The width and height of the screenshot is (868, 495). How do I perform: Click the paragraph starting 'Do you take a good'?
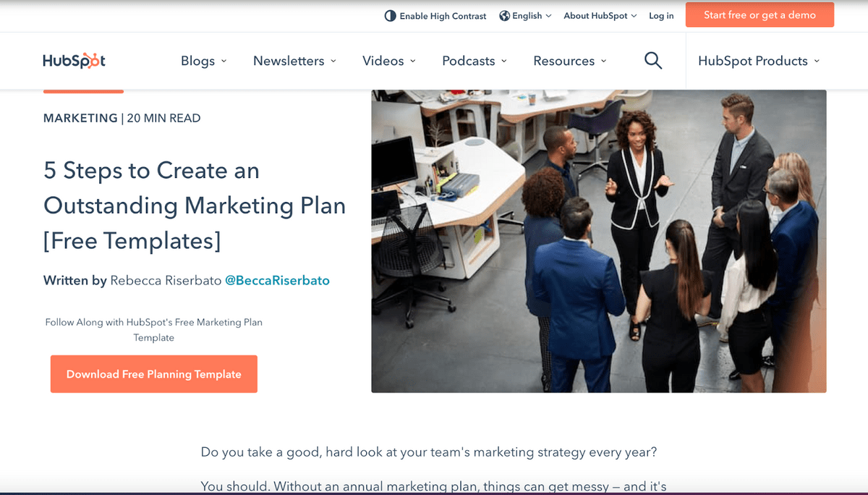pyautogui.click(x=429, y=452)
